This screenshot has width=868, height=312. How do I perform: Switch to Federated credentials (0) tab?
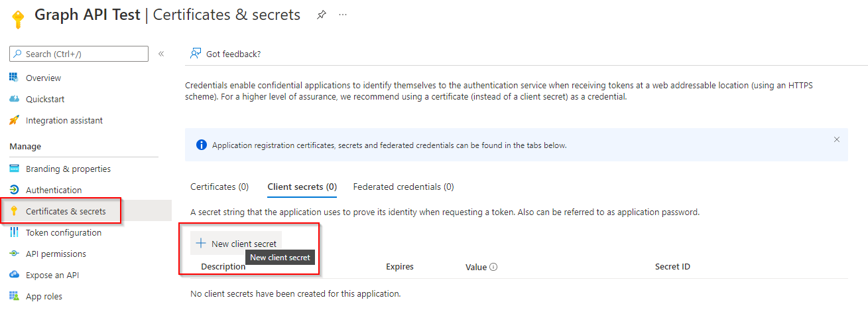click(x=403, y=187)
